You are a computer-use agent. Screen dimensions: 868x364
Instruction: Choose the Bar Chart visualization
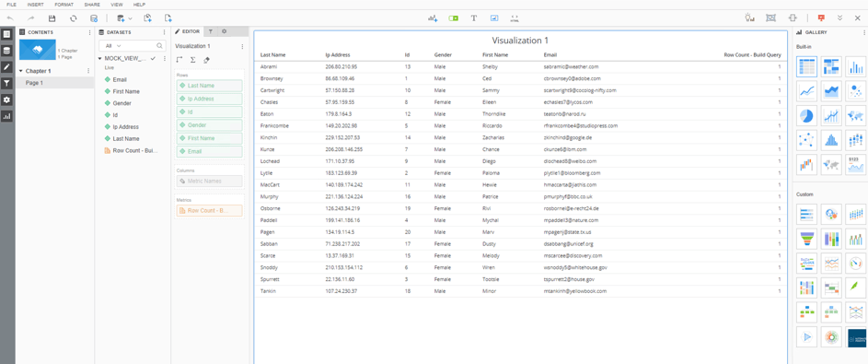coord(856,66)
